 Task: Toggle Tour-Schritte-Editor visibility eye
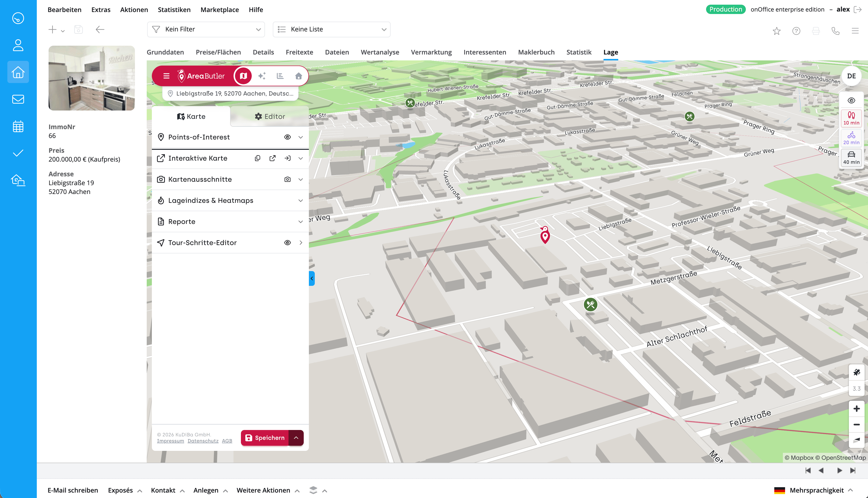point(288,243)
